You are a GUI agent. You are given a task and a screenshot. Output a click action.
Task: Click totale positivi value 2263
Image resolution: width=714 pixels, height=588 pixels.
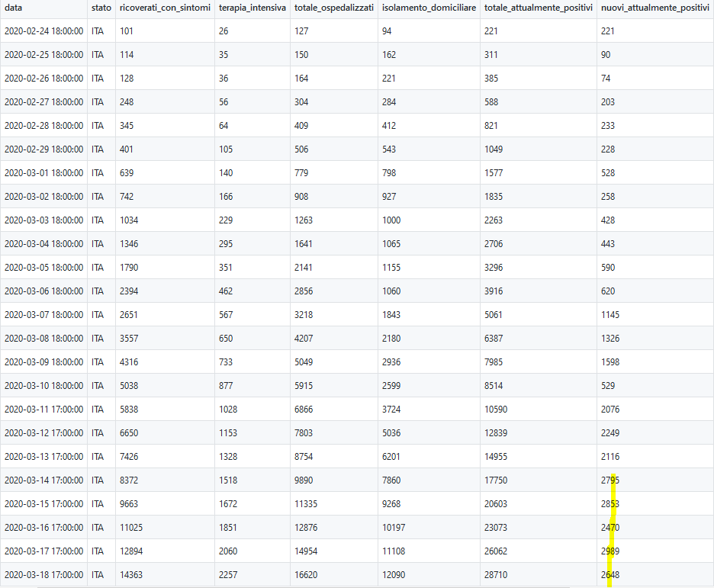[x=494, y=220]
